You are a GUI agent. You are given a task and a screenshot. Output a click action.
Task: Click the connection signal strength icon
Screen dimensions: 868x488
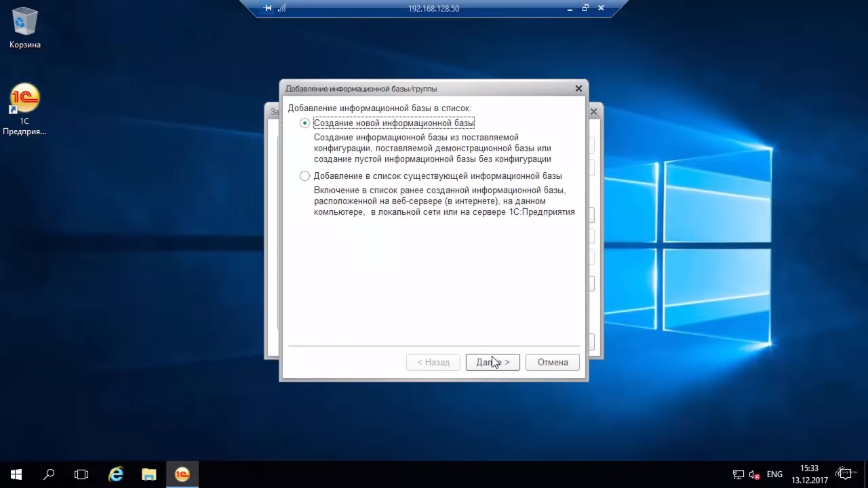tap(282, 8)
